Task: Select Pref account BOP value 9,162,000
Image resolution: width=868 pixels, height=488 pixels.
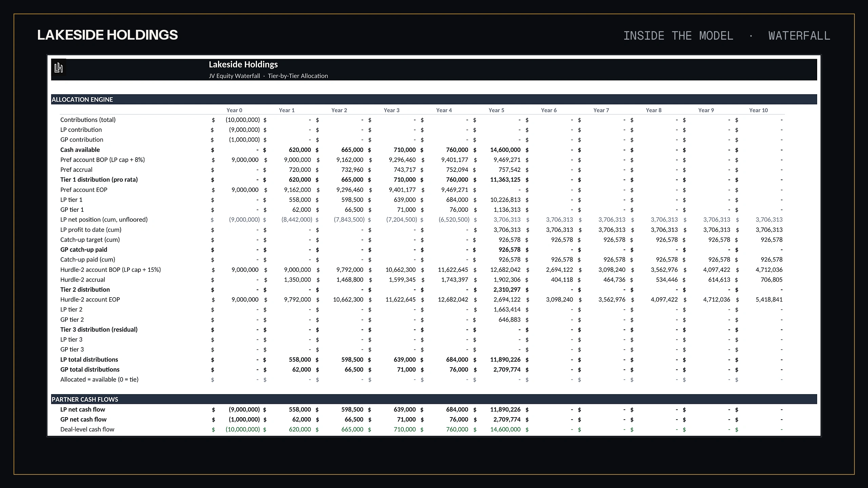Action: click(x=350, y=160)
